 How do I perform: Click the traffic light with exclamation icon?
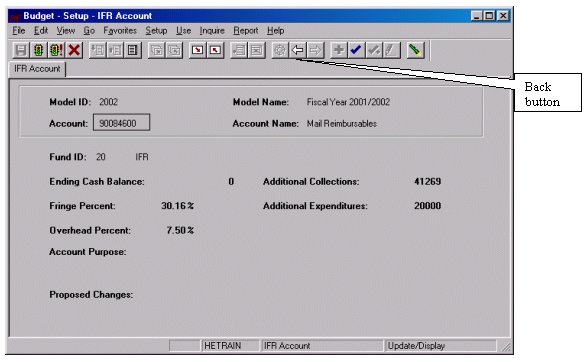[x=56, y=50]
